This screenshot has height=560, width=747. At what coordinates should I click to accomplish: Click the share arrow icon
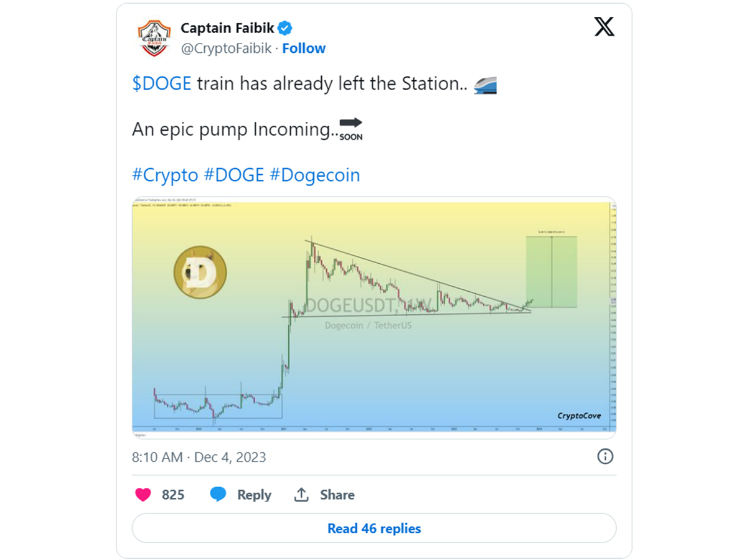coord(301,495)
